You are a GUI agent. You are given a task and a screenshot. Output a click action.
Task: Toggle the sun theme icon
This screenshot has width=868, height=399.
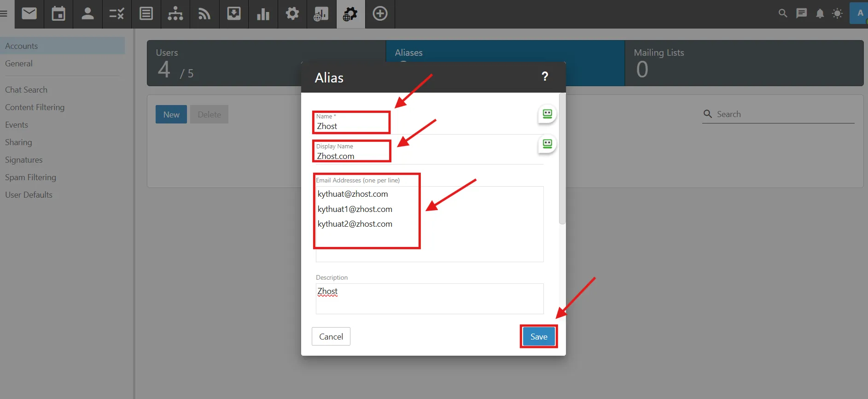837,14
